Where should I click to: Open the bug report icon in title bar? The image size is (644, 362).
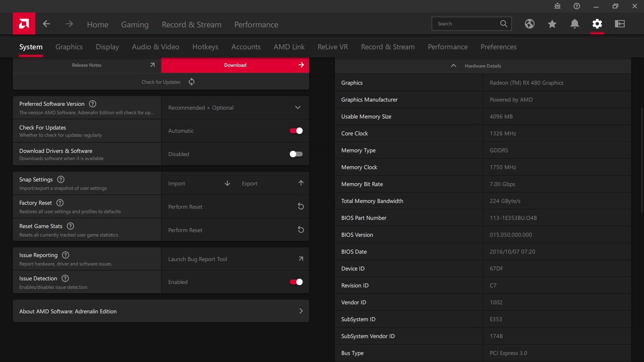[x=557, y=6]
